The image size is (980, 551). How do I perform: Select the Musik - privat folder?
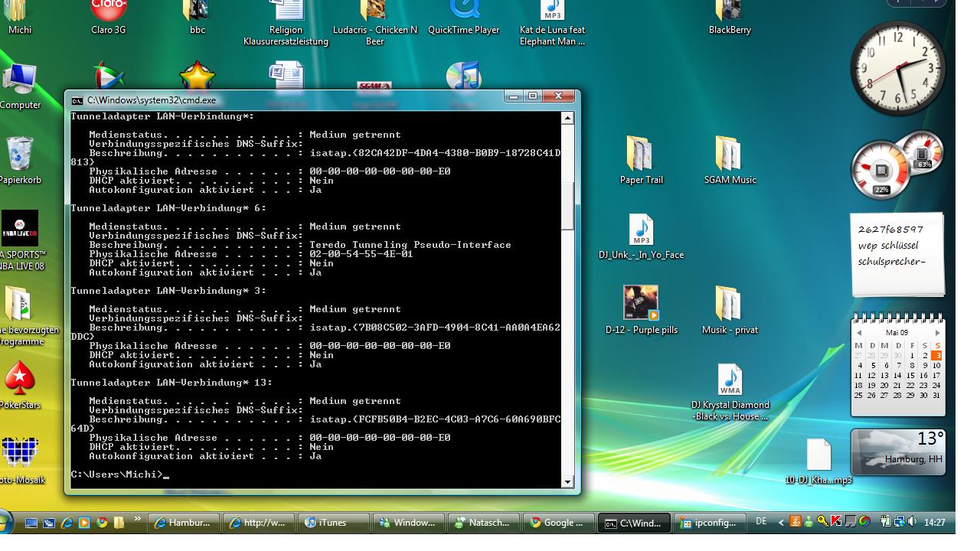coord(730,310)
